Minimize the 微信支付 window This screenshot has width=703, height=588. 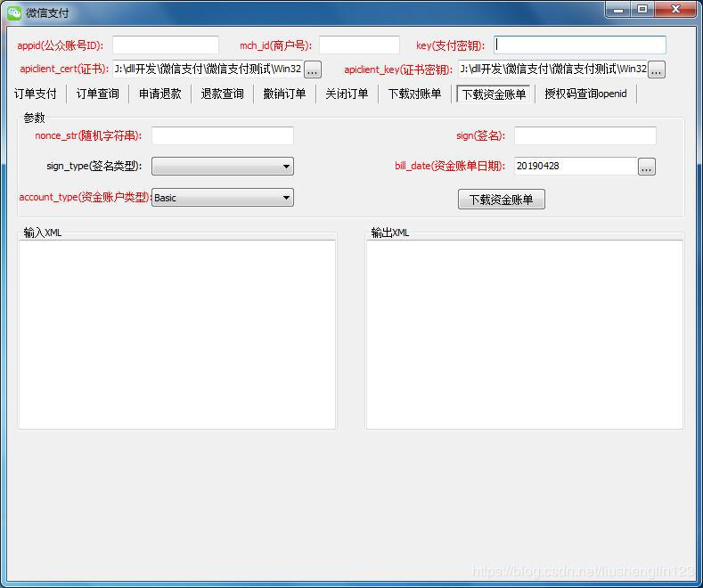(x=618, y=9)
